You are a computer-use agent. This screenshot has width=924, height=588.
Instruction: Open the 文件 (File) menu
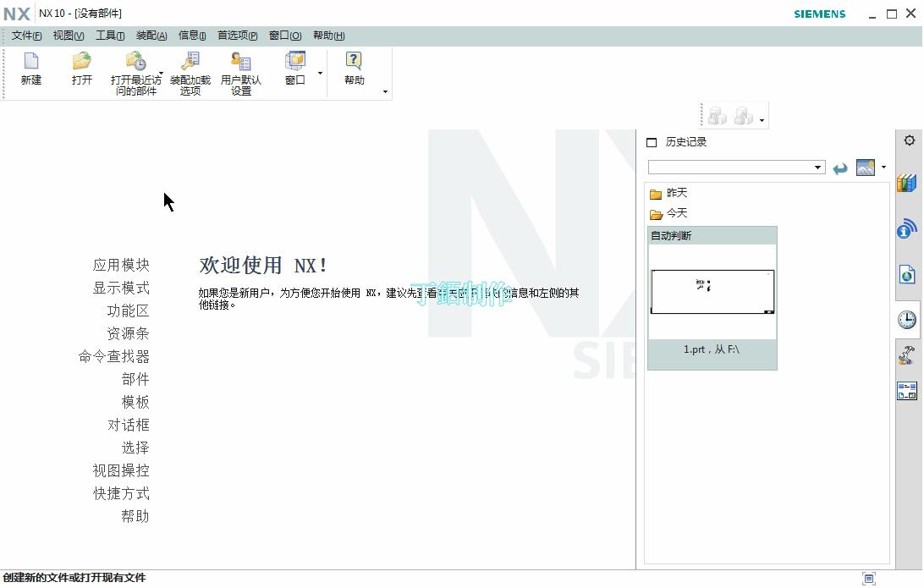[x=25, y=36]
